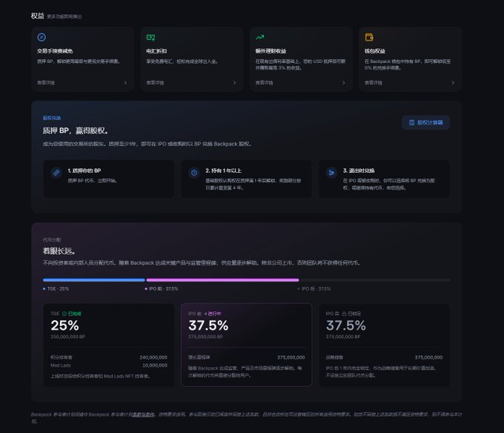Image resolution: width=504 pixels, height=433 pixels.
Task: Open the chevron on 交易手续费减免 card
Action: [125, 82]
